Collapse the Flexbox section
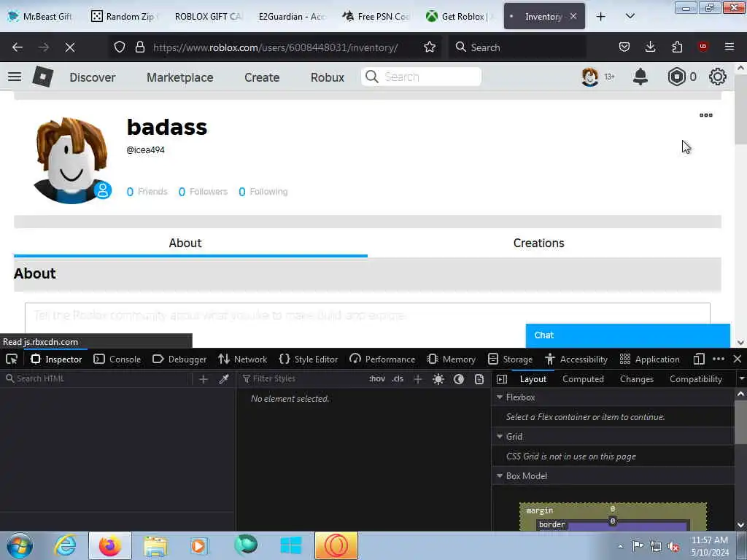The image size is (747, 560). (x=500, y=397)
